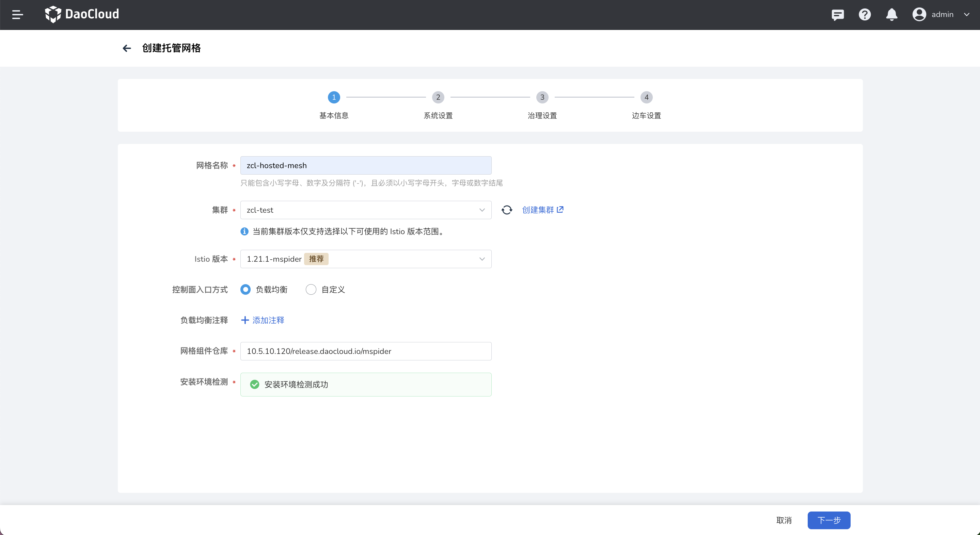Click the admin user avatar icon
This screenshot has height=535, width=980.
(919, 14)
